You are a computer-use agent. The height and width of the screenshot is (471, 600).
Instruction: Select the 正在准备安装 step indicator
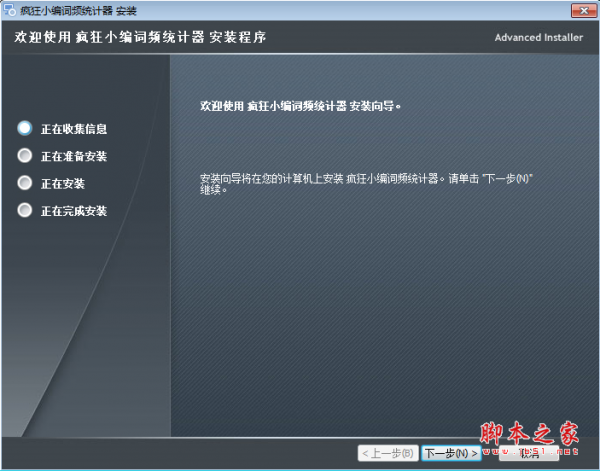pyautogui.click(x=25, y=155)
